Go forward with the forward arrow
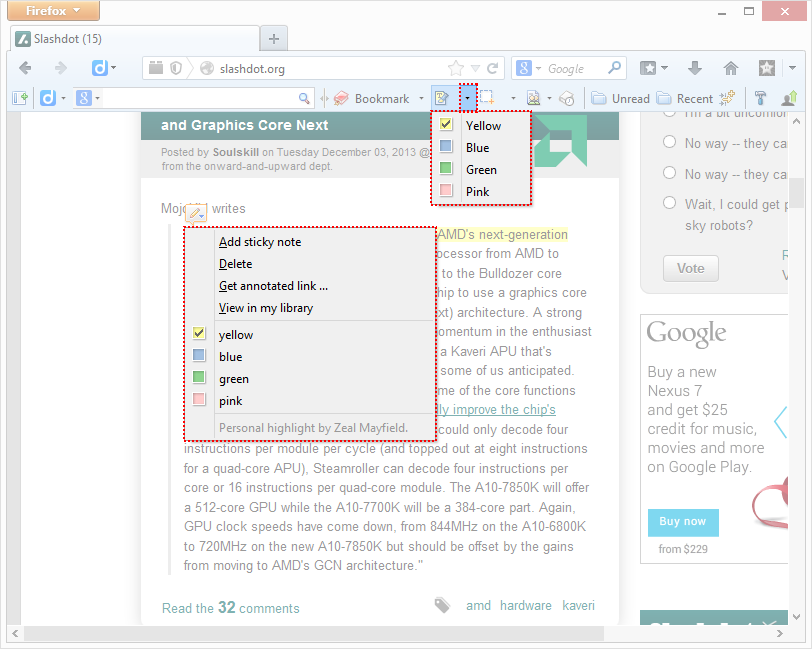The width and height of the screenshot is (812, 649). point(61,68)
